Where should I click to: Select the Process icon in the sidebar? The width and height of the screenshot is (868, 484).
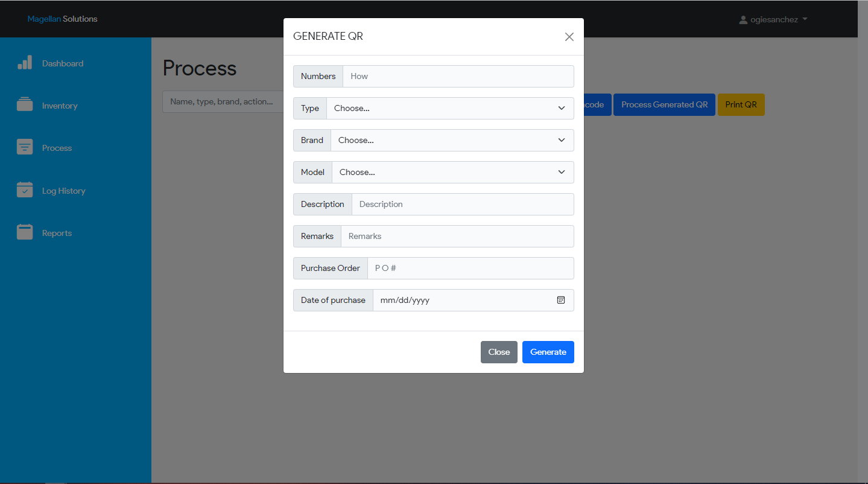(x=25, y=147)
